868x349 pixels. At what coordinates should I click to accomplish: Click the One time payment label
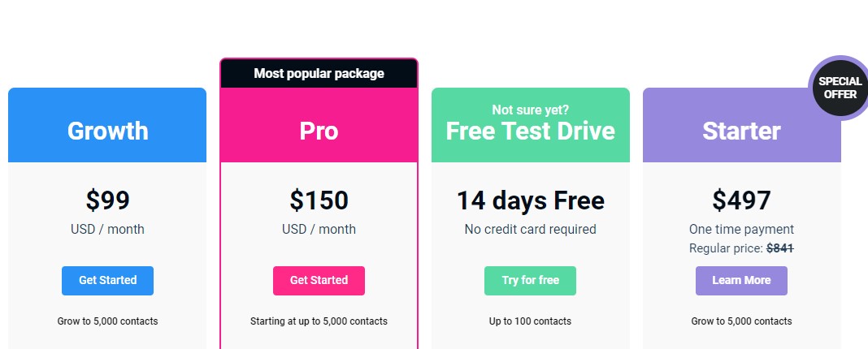[741, 229]
